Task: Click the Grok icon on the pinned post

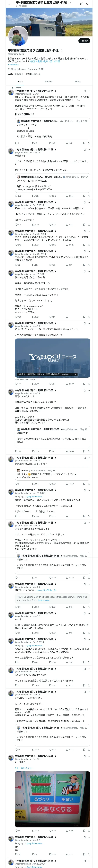Action: coord(84,91)
